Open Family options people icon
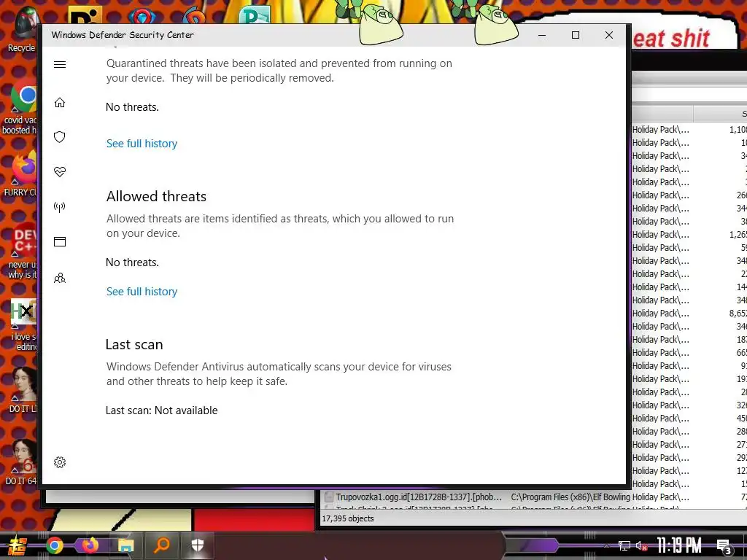 (x=60, y=278)
